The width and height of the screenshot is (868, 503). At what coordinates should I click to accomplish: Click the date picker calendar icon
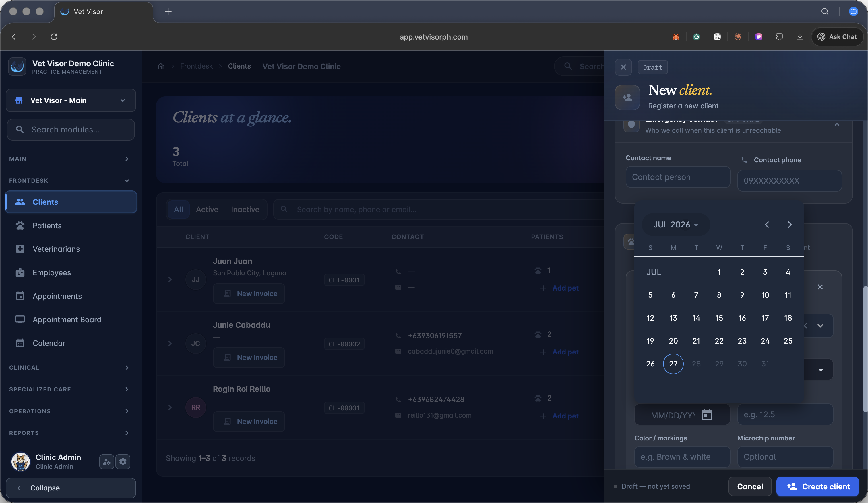pos(707,415)
